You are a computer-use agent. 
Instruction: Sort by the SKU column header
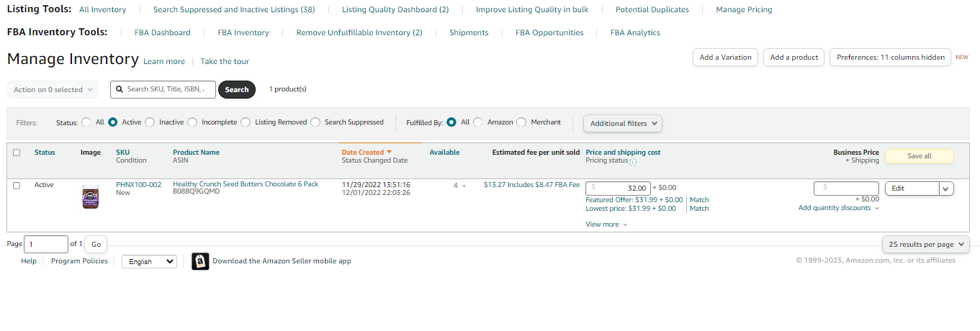[x=123, y=153]
